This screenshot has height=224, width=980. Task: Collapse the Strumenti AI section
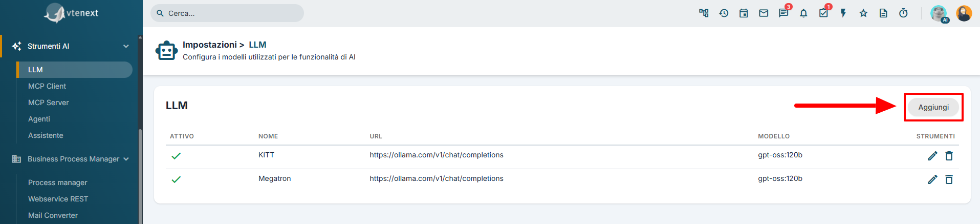(x=126, y=46)
